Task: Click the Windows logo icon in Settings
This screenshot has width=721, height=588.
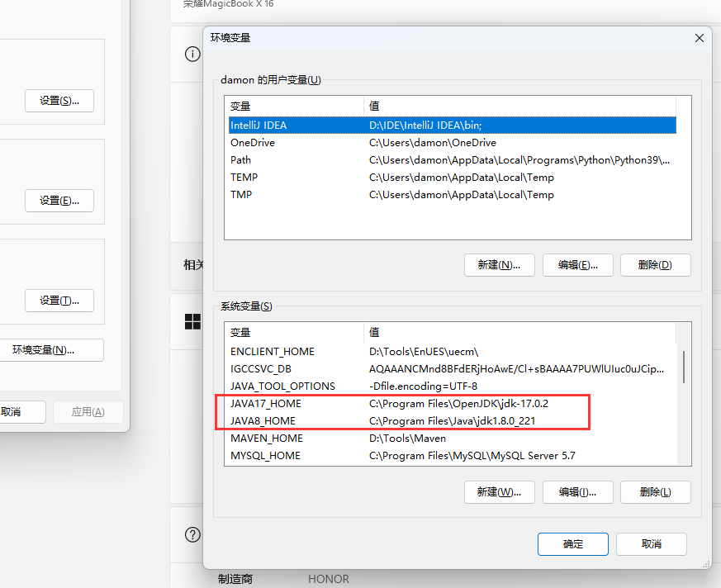Action: [x=192, y=321]
